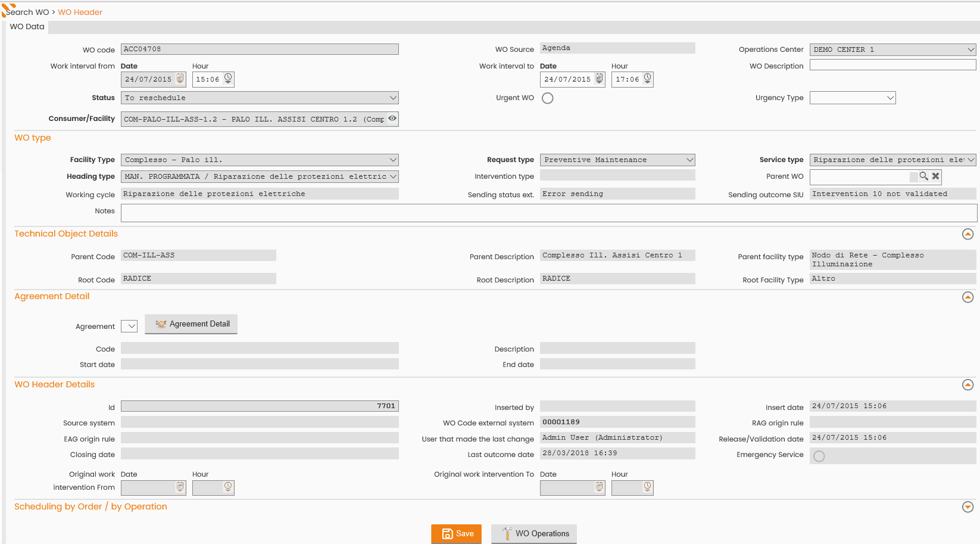
Task: Open the Facility Type dropdown
Action: tap(260, 160)
